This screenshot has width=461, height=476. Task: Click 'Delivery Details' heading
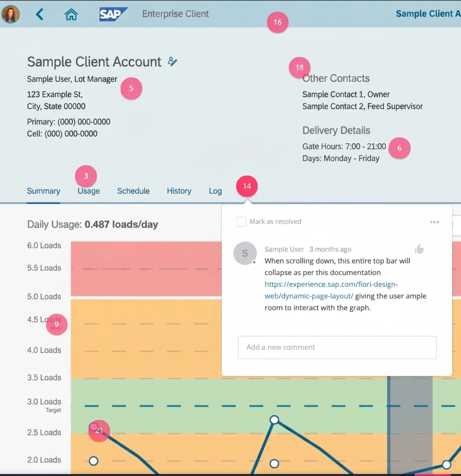(x=336, y=131)
